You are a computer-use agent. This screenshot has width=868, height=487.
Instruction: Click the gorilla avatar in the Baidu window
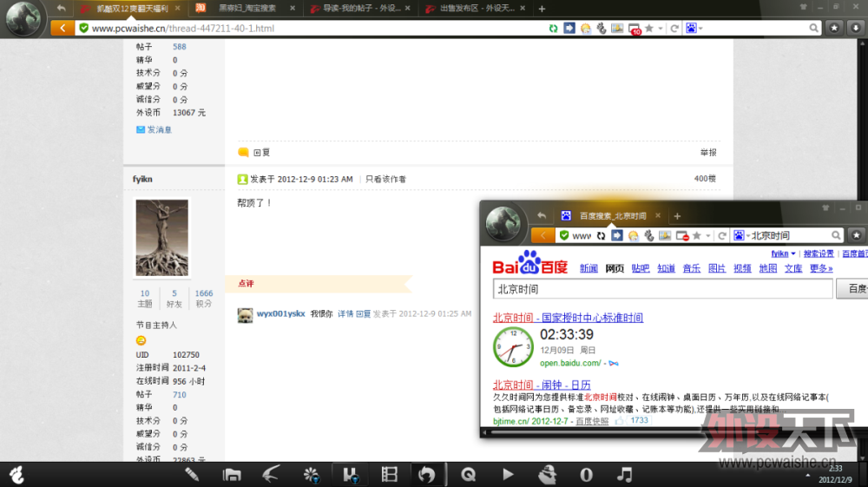pos(503,224)
